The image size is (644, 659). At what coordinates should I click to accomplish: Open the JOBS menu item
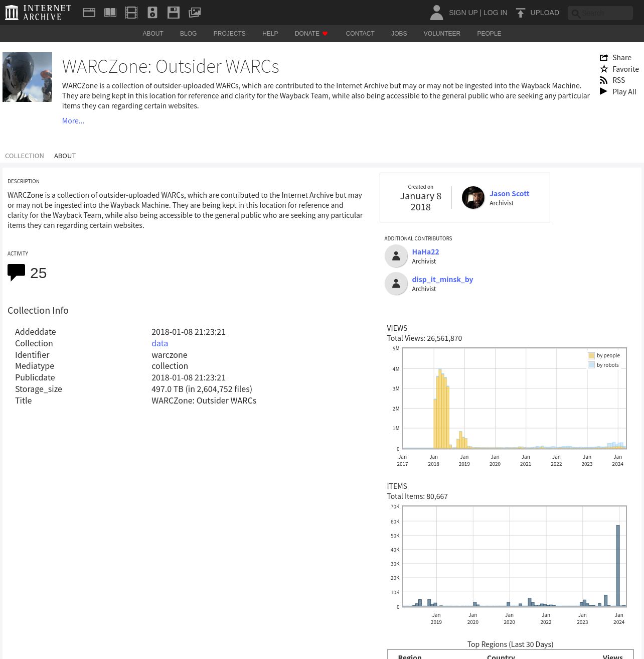pos(399,34)
